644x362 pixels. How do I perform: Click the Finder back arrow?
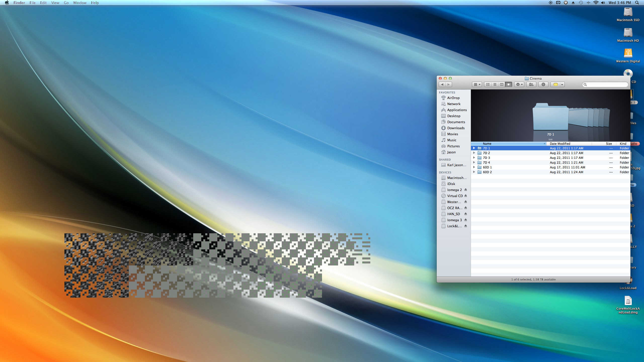[x=442, y=84]
